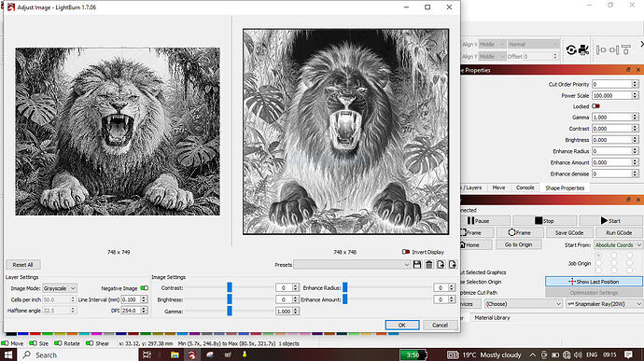This screenshot has height=361, width=644.
Task: Click the Brightness slider handle
Action: pos(230,299)
